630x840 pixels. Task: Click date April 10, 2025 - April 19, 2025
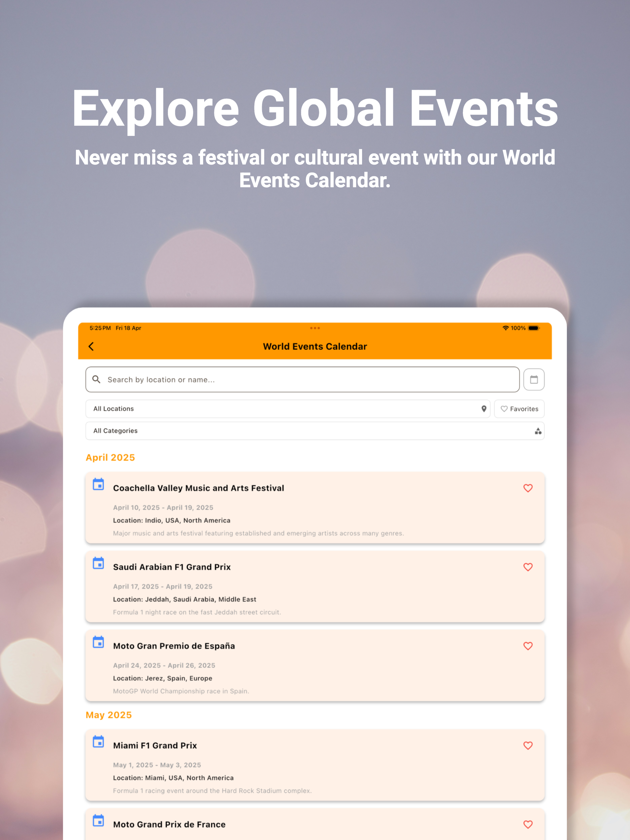click(x=163, y=507)
